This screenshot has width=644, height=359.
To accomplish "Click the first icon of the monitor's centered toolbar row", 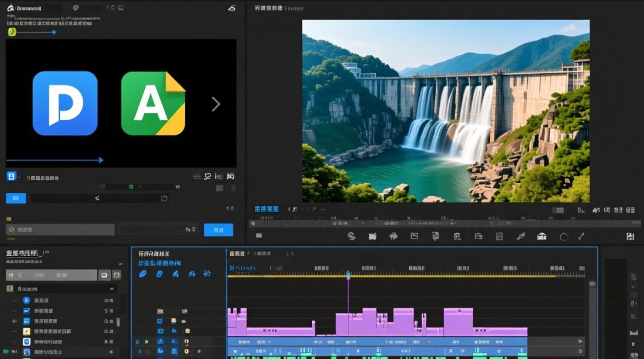I will (x=351, y=236).
